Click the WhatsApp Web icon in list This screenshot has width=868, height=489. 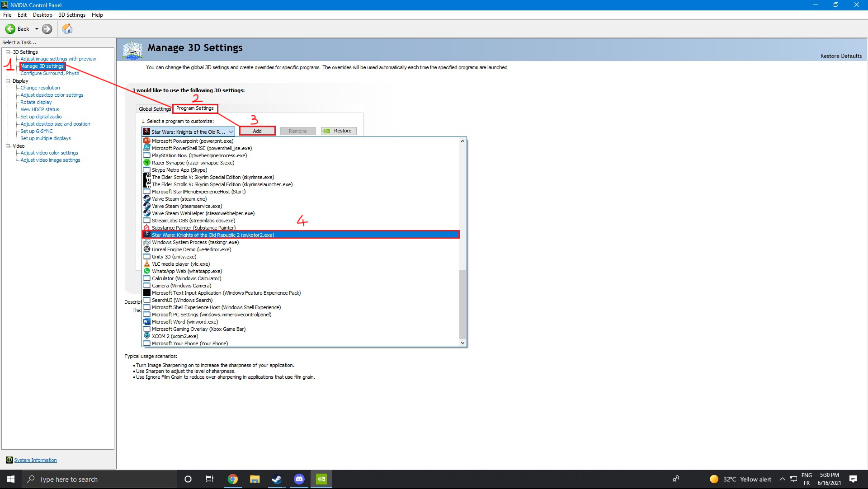pyautogui.click(x=146, y=271)
